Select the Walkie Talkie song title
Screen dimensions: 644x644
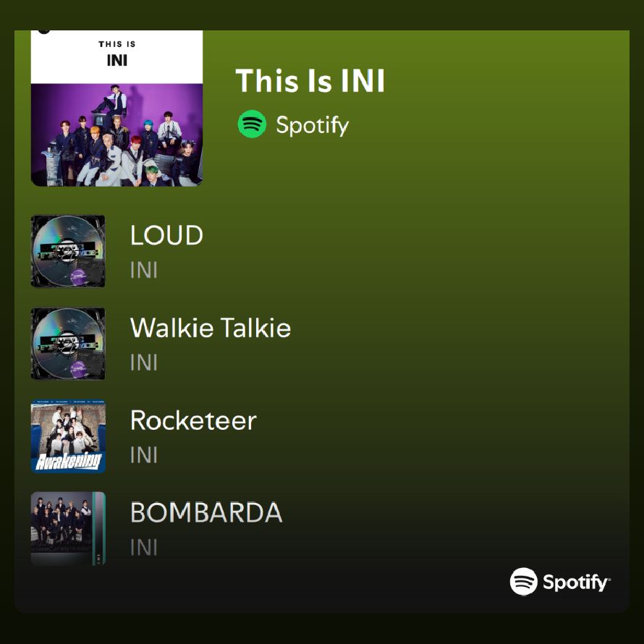coord(211,327)
